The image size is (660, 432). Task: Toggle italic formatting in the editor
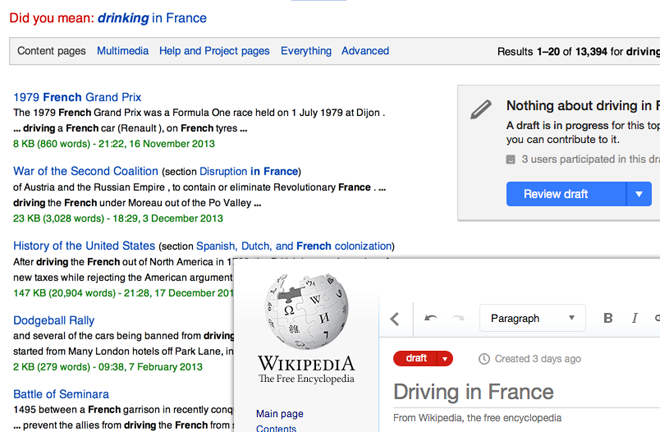click(634, 318)
